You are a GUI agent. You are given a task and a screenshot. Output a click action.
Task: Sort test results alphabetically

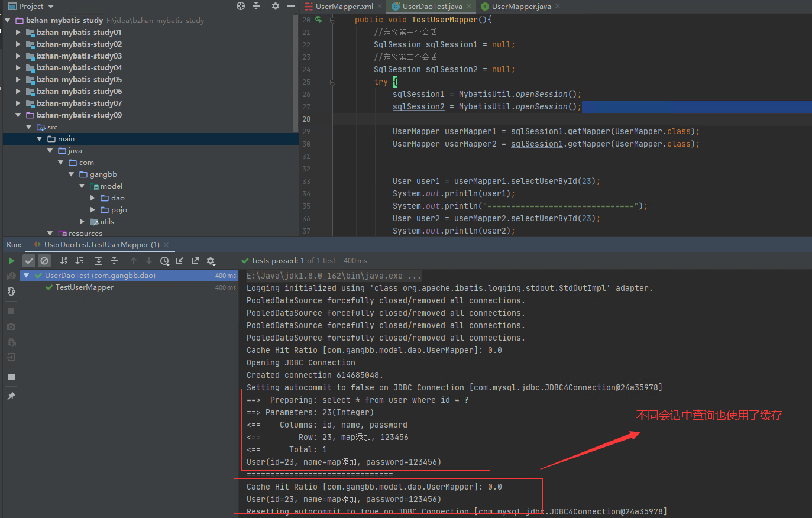tap(64, 261)
